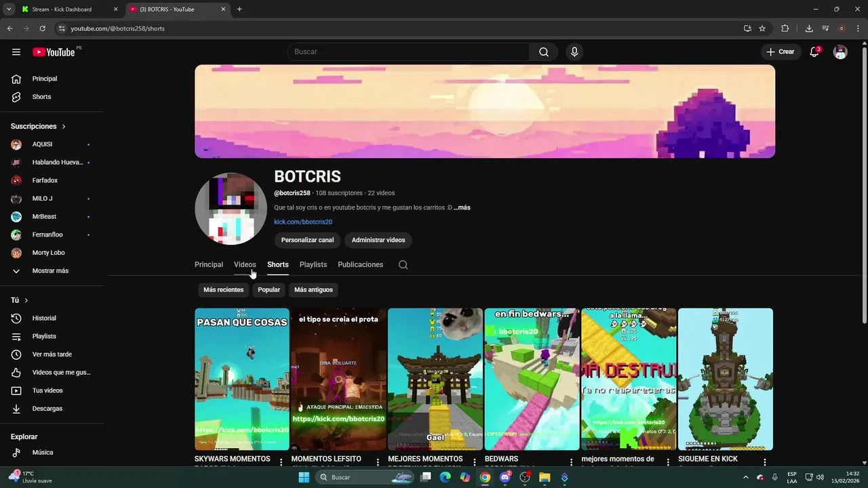Viewport: 868px width, 488px height.
Task: Go back with browser back arrow
Action: click(9, 28)
